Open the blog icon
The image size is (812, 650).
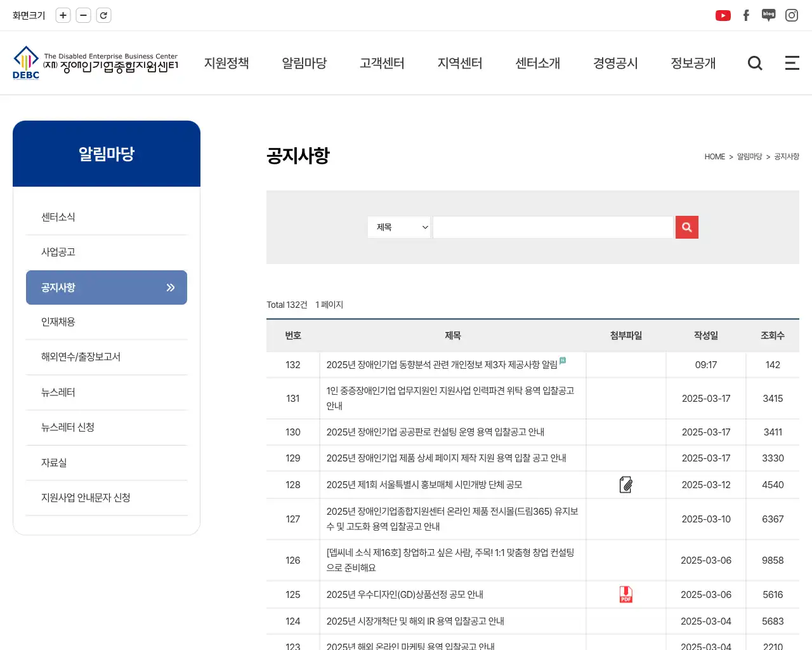pyautogui.click(x=768, y=15)
